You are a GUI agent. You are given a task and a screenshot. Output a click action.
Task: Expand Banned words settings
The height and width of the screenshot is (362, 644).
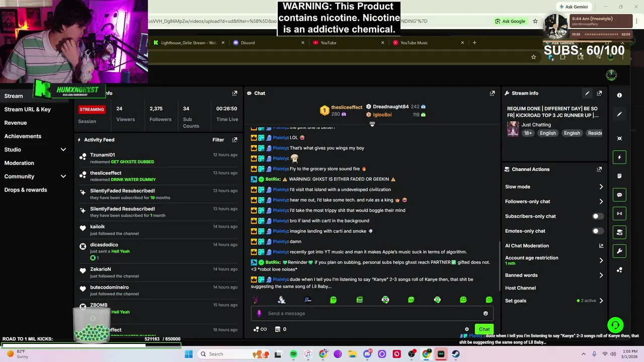point(601,275)
